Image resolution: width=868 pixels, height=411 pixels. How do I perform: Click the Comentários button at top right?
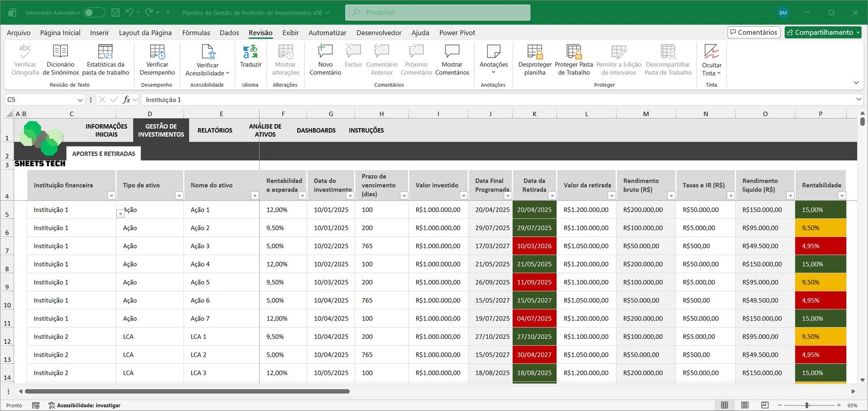point(754,33)
